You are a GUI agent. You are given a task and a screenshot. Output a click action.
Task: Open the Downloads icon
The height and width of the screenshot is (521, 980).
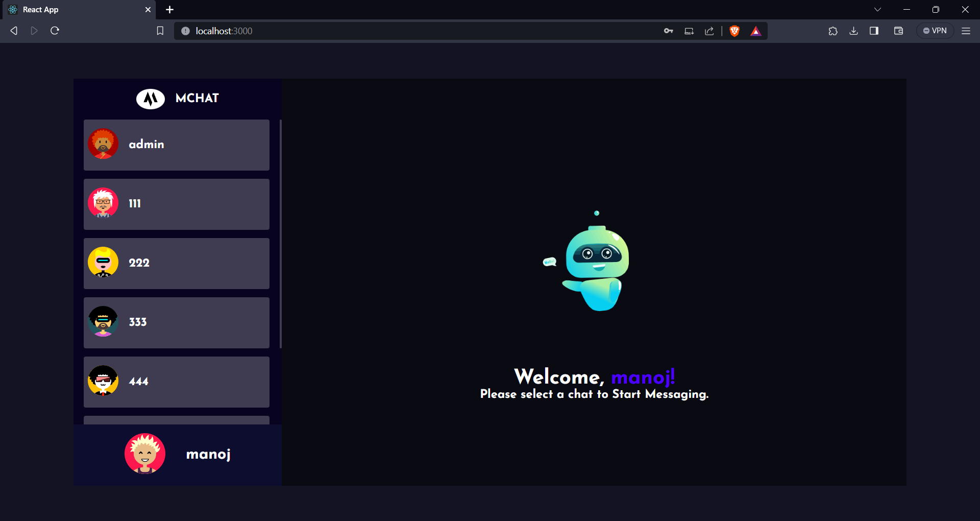(x=853, y=31)
